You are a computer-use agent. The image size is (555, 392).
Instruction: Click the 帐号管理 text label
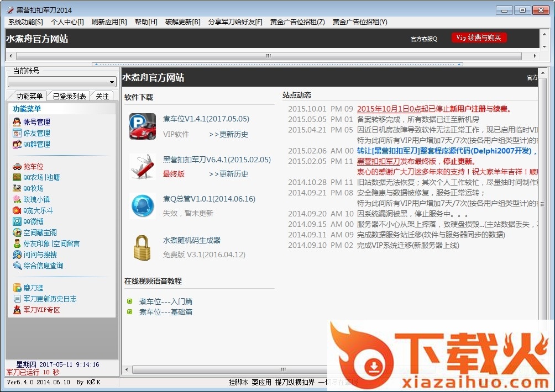(x=37, y=122)
